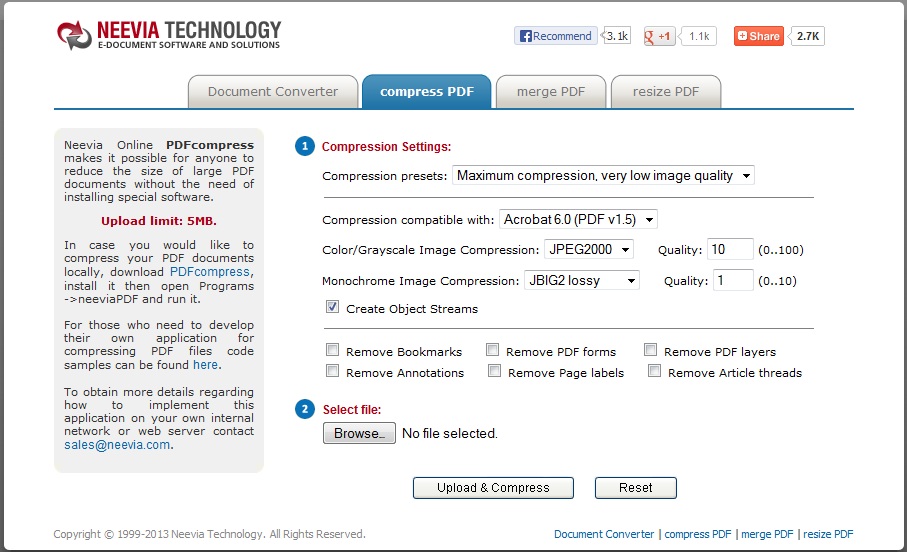Click the Reset button
Viewport: 907px width, 552px height.
click(636, 488)
